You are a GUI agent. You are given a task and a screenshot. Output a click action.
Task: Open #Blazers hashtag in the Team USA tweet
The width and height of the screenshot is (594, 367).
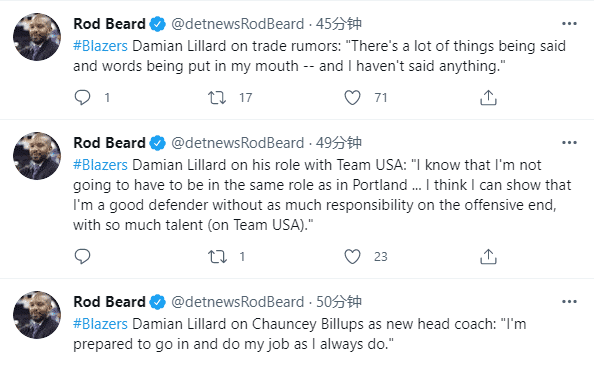100,165
